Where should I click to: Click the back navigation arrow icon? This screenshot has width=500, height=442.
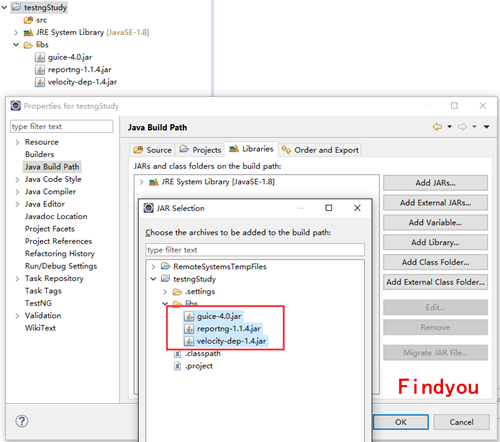[437, 127]
